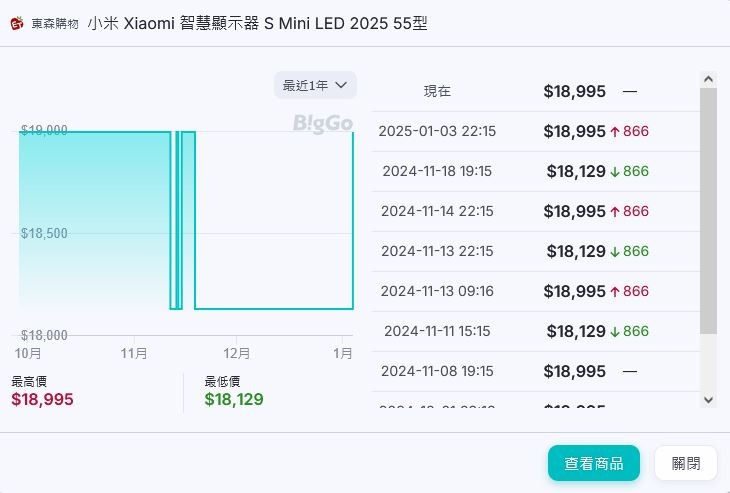Select the 2024-11-08 19:15 price entry

pos(535,371)
